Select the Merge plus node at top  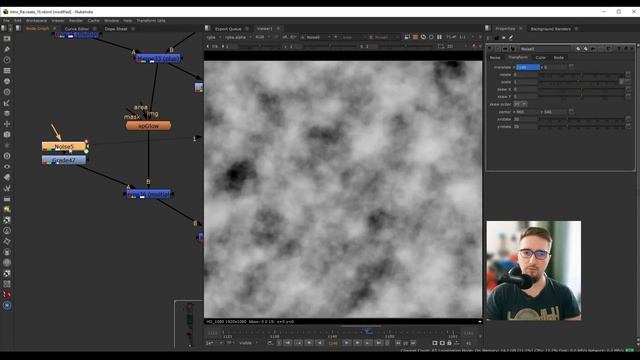[x=158, y=58]
